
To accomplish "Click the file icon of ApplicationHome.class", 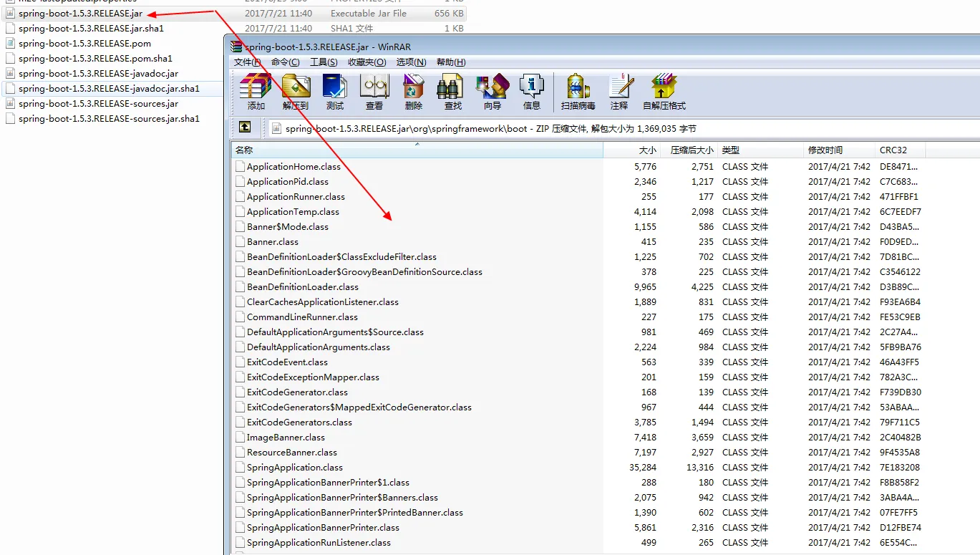I will tap(240, 166).
